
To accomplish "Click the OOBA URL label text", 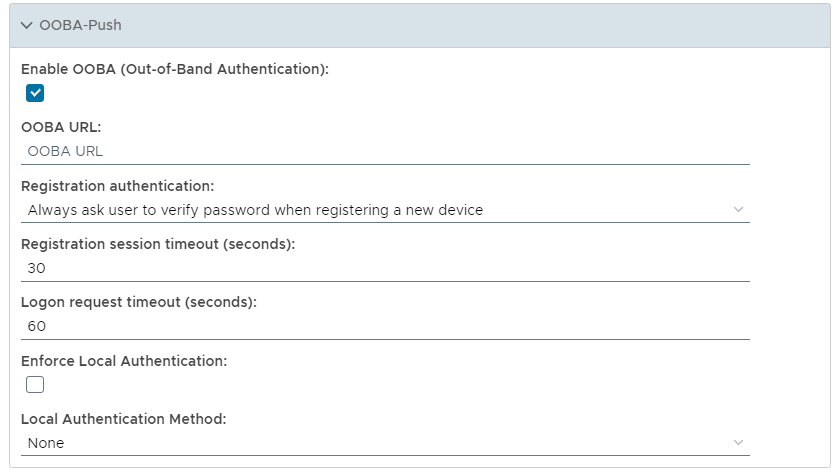I will tap(61, 127).
